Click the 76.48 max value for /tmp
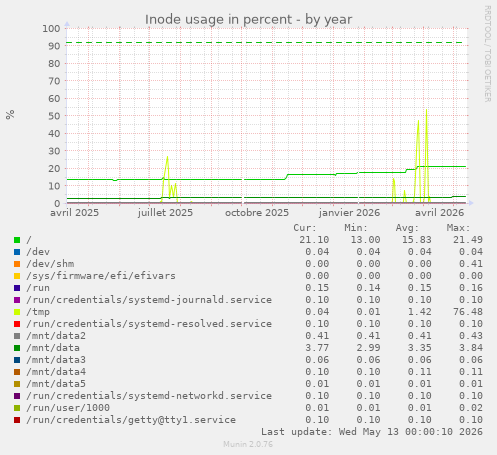Screen dimensions: 497x455 tap(468, 312)
